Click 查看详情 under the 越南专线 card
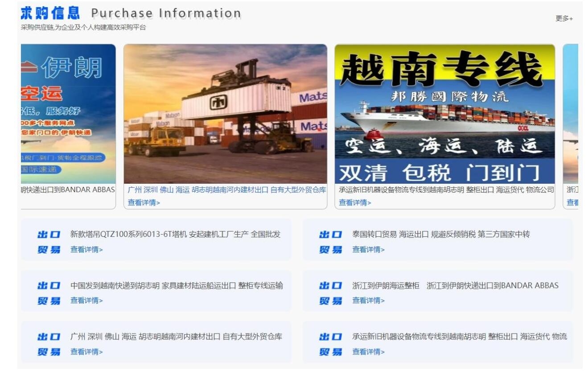The height and width of the screenshot is (375, 588). (x=355, y=202)
